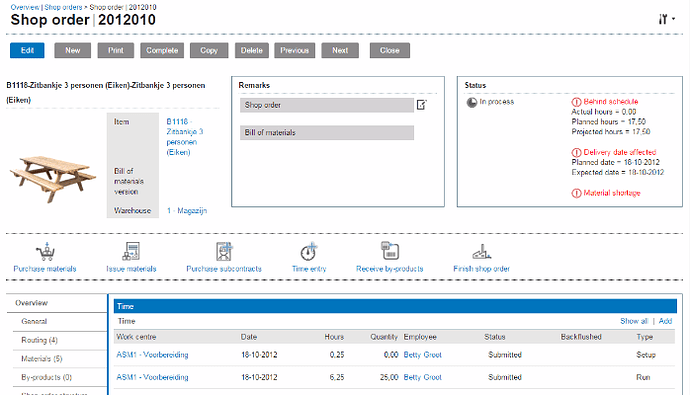Print the shop order
690x395 pixels.
116,50
